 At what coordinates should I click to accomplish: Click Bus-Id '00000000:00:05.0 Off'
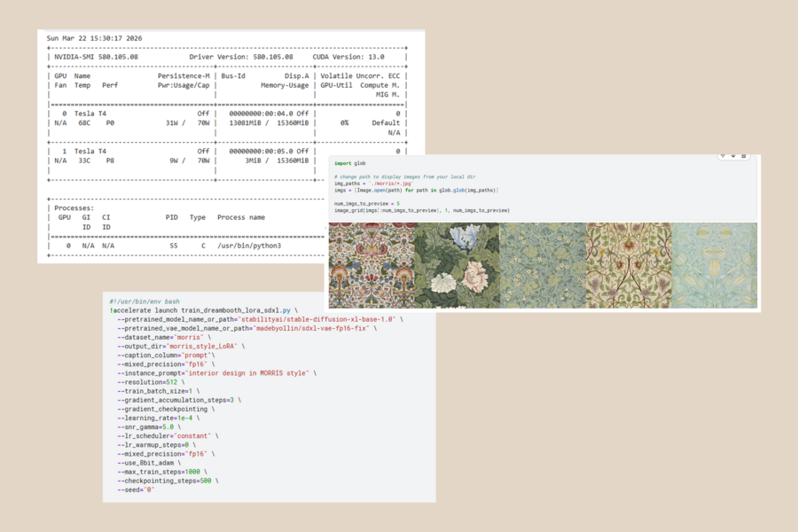click(269, 152)
